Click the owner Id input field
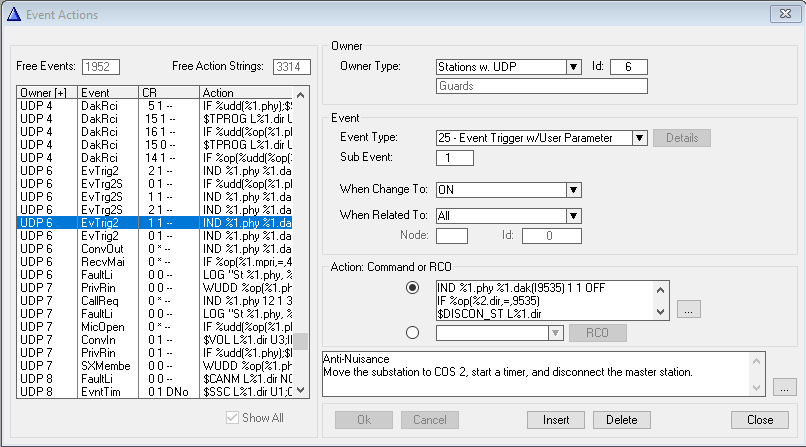This screenshot has width=806, height=447. coord(628,67)
